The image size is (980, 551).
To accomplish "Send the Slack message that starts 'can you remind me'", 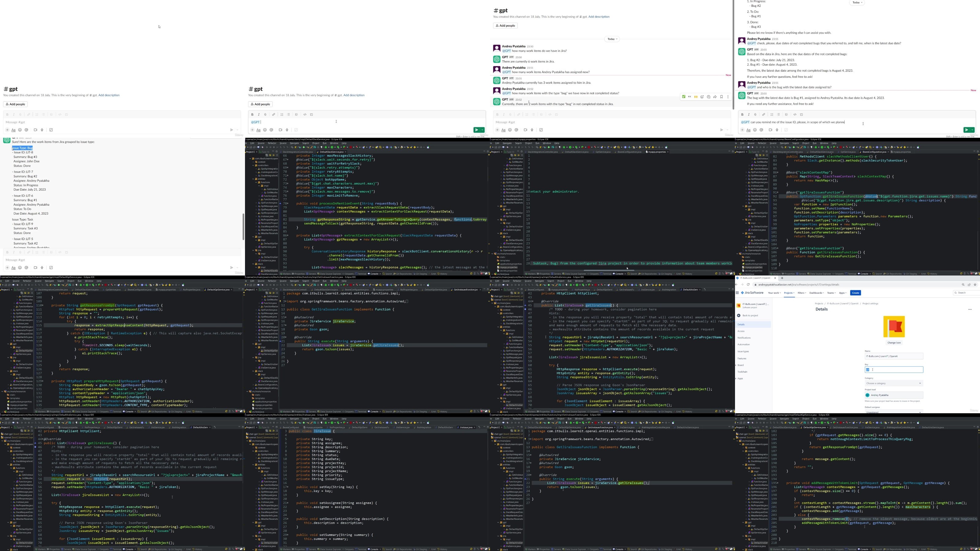I will (x=966, y=130).
